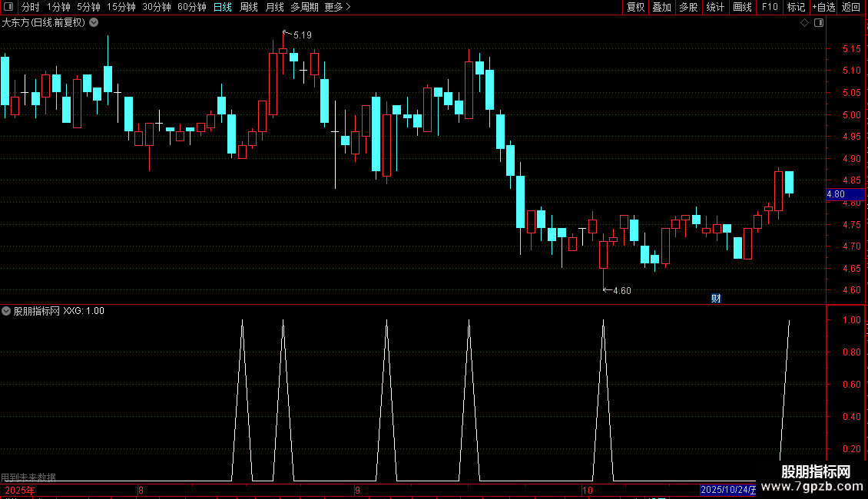Image resolution: width=868 pixels, height=499 pixels.
Task: Click the 2025/10/24 date label
Action: click(727, 490)
